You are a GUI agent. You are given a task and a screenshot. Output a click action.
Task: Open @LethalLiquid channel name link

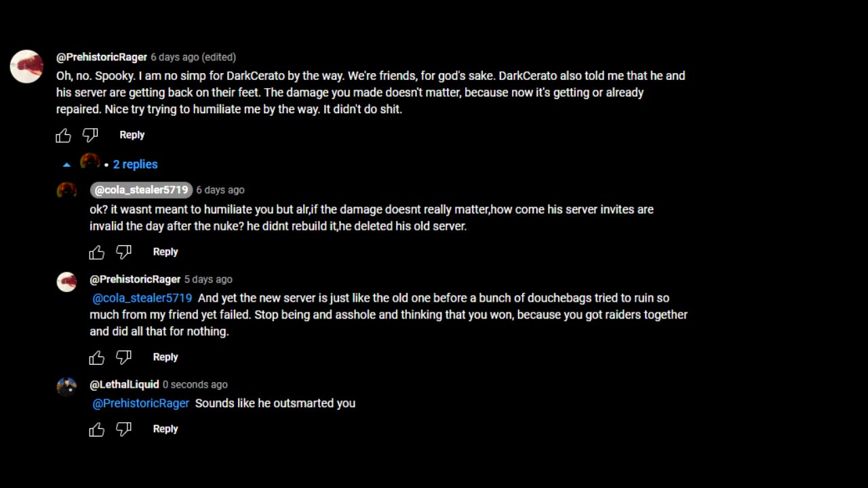[124, 384]
